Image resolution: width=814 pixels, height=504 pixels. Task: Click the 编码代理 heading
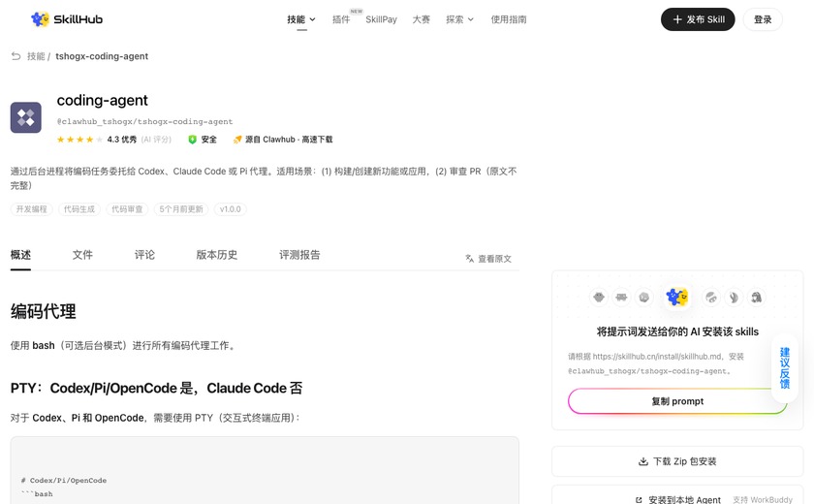pos(43,311)
